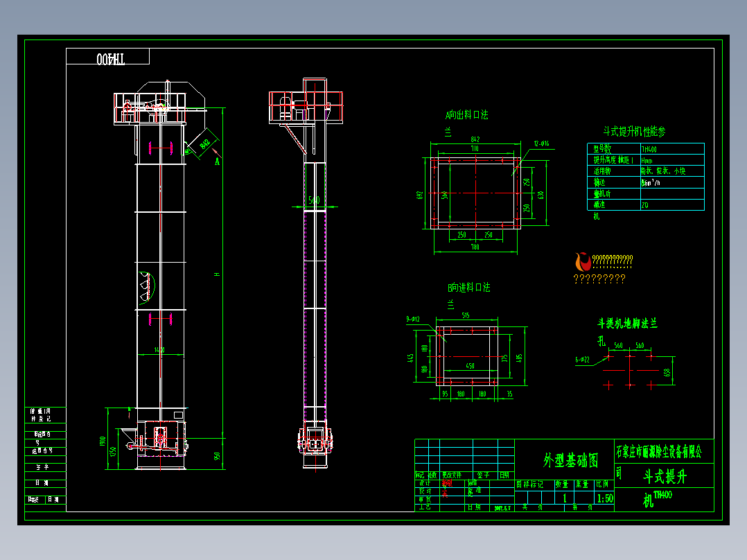Click the '12-Φ16' hole callout

click(541, 143)
